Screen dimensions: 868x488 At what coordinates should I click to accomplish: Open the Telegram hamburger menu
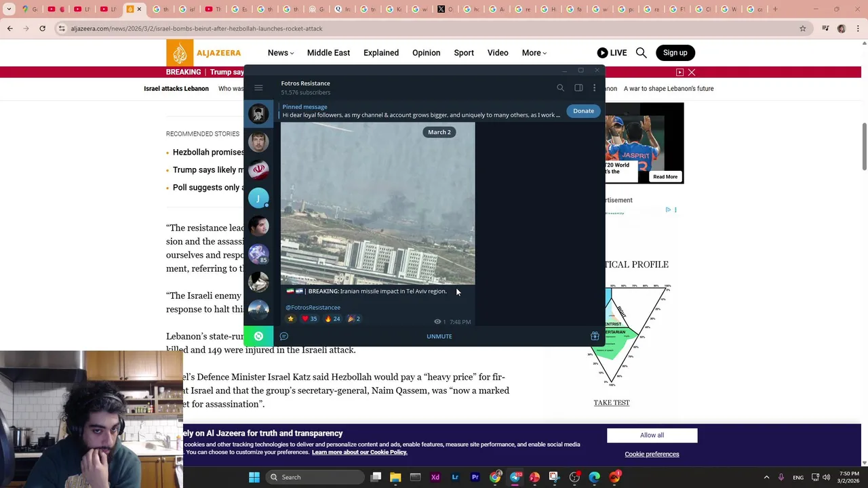tap(258, 87)
